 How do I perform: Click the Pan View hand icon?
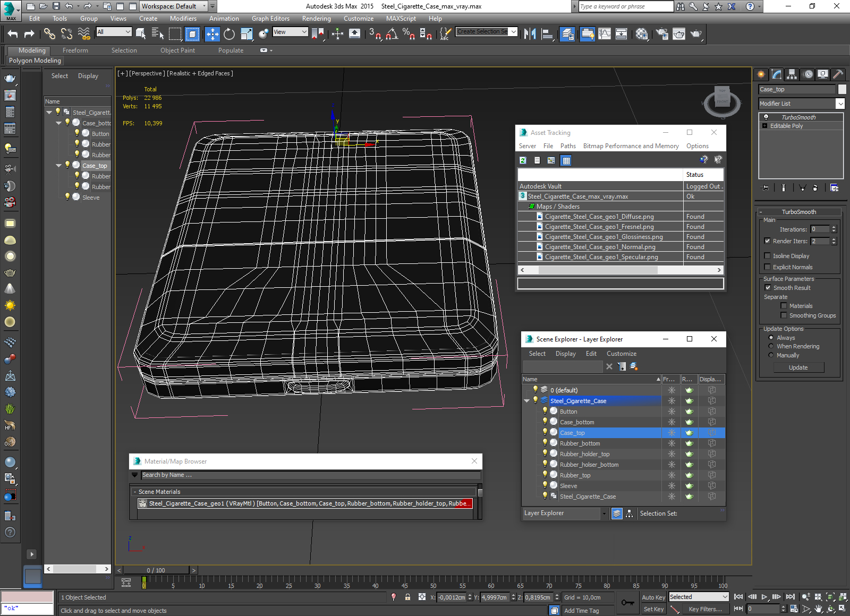coord(819,609)
